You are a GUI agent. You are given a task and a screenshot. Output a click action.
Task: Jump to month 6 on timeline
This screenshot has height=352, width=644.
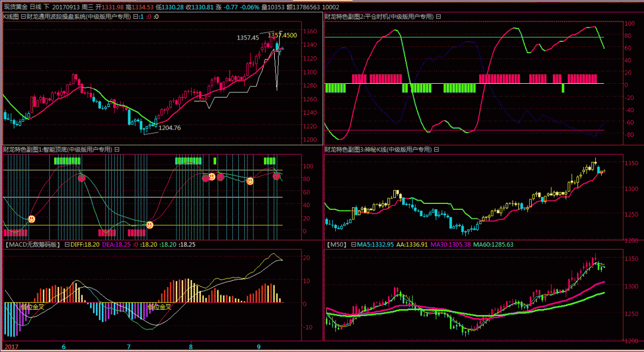click(x=64, y=346)
